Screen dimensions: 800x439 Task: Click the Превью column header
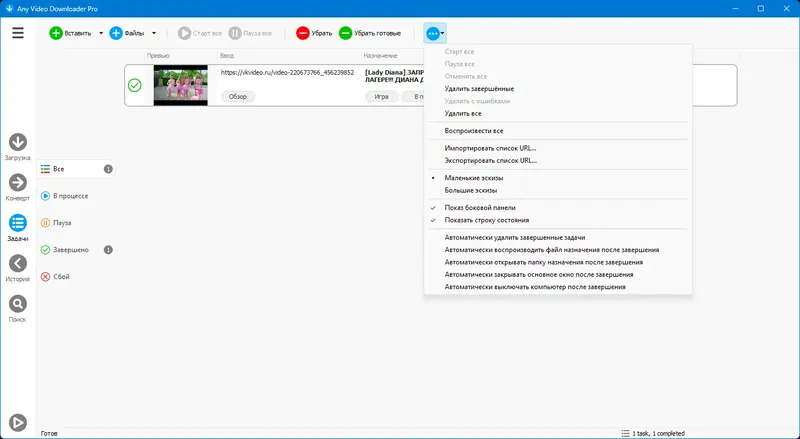coord(158,56)
